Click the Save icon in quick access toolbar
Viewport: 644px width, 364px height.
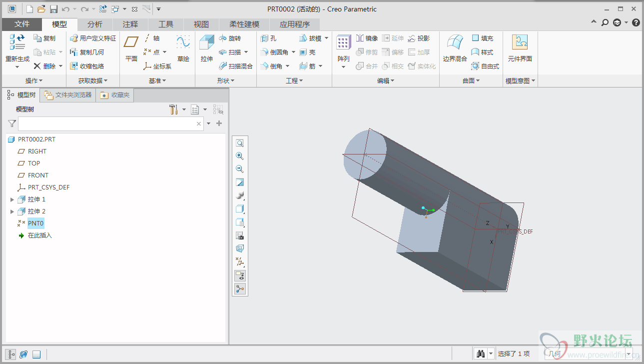click(53, 9)
